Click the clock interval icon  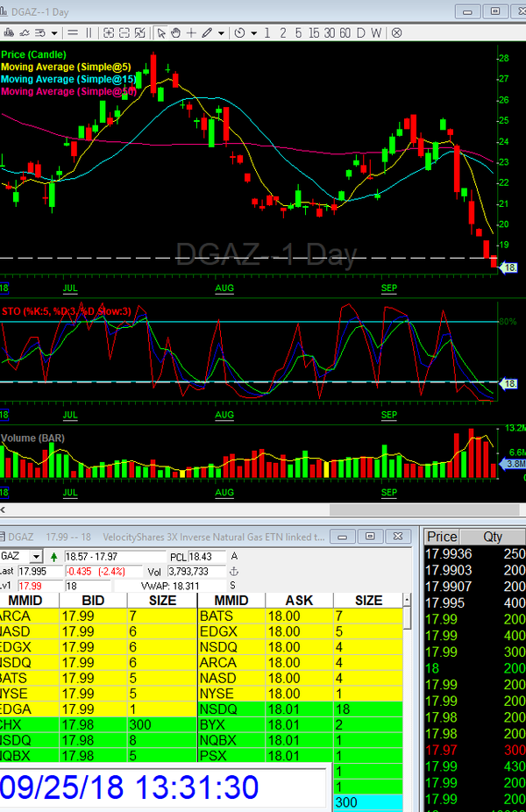[x=240, y=32]
